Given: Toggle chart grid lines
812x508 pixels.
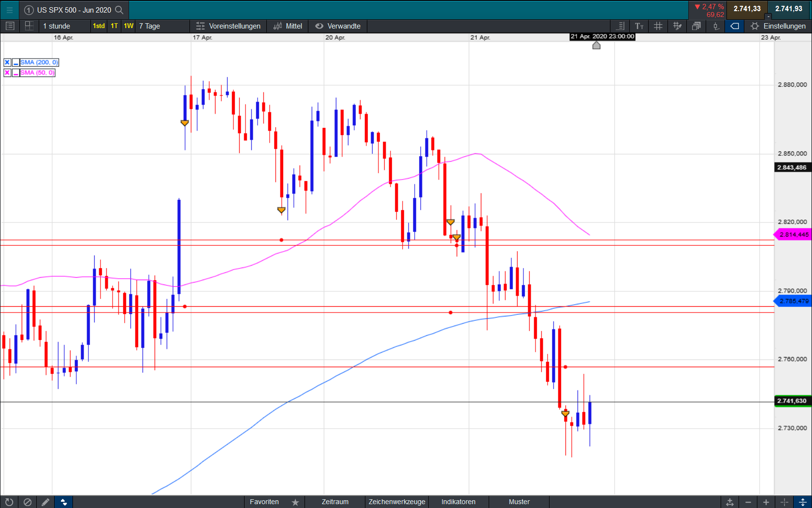Looking at the screenshot, I should pos(658,26).
